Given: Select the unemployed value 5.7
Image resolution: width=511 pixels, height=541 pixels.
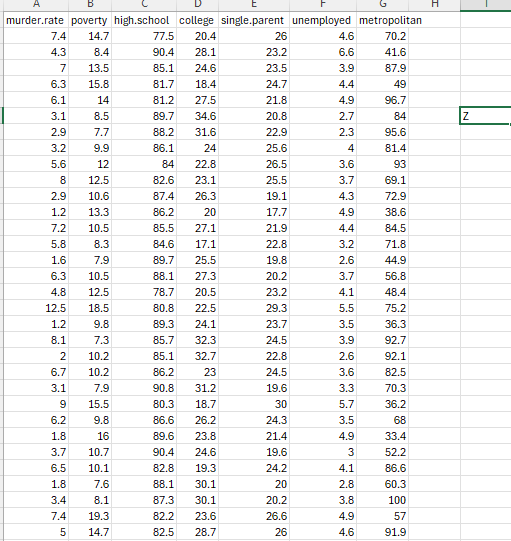Looking at the screenshot, I should click(323, 404).
